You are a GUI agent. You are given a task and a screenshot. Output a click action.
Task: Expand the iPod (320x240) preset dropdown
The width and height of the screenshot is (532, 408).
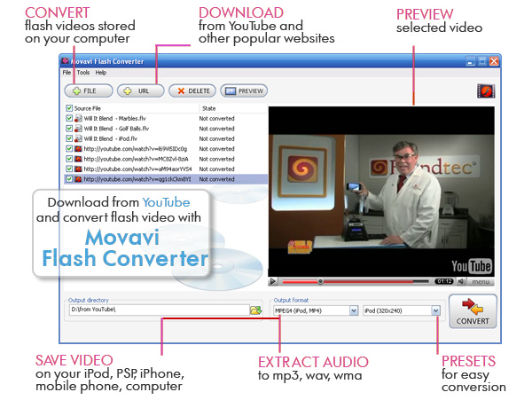(435, 310)
